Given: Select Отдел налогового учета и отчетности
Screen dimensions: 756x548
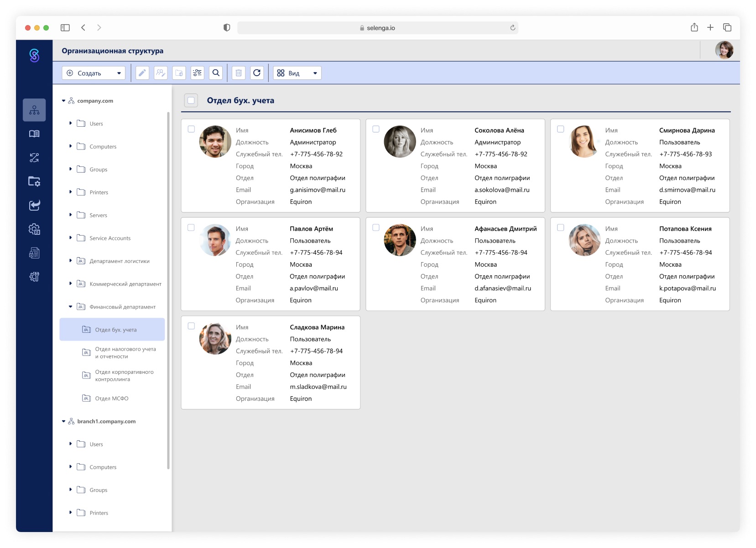Looking at the screenshot, I should (125, 352).
